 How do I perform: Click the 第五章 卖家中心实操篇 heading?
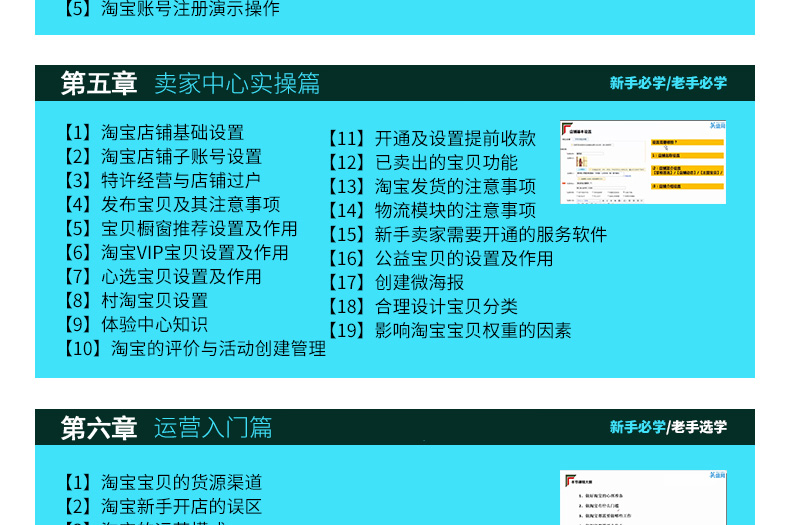tap(190, 83)
